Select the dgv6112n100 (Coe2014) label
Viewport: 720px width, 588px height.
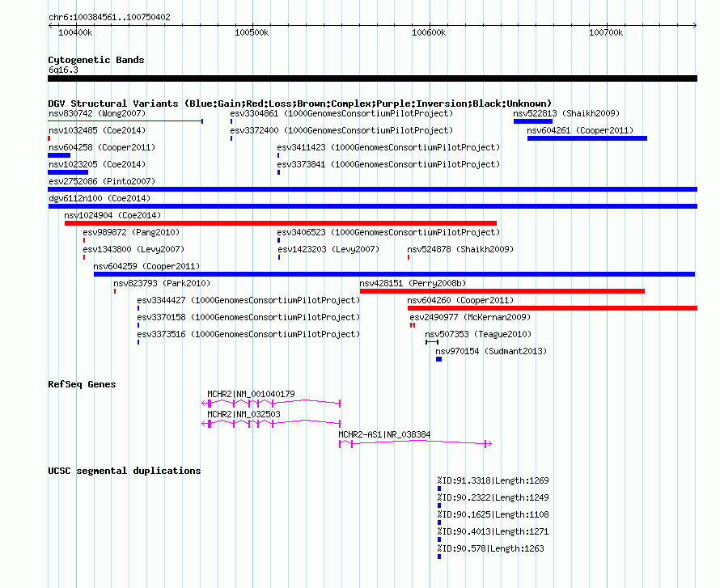pos(100,198)
